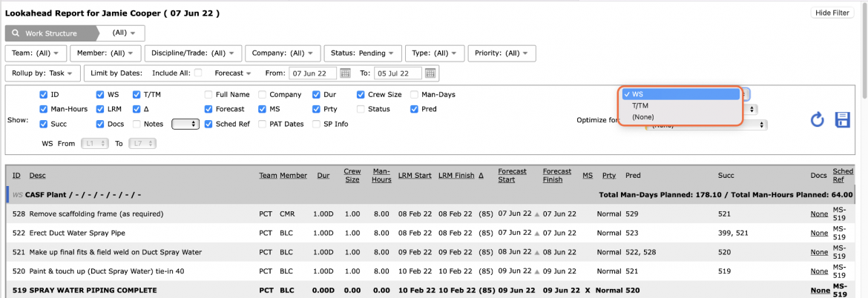
Task: Click the From date field 07 Jun 22
Action: point(314,73)
